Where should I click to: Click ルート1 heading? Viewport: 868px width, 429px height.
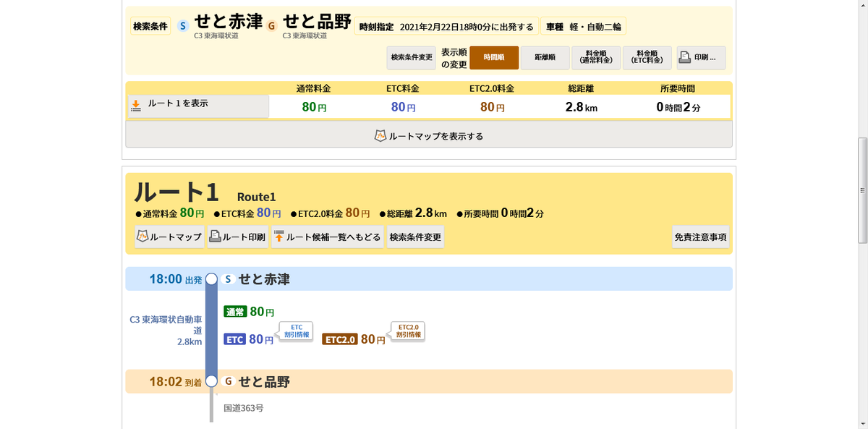tap(176, 192)
